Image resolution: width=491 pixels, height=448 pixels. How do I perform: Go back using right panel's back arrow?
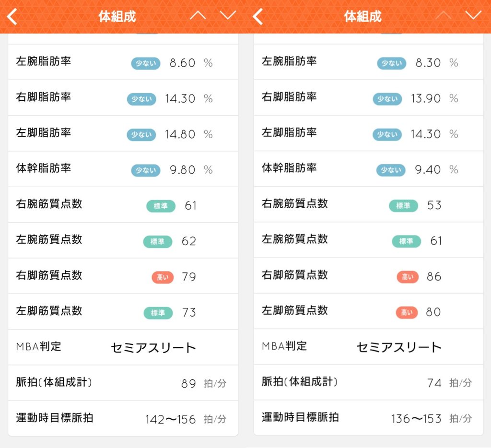click(257, 17)
